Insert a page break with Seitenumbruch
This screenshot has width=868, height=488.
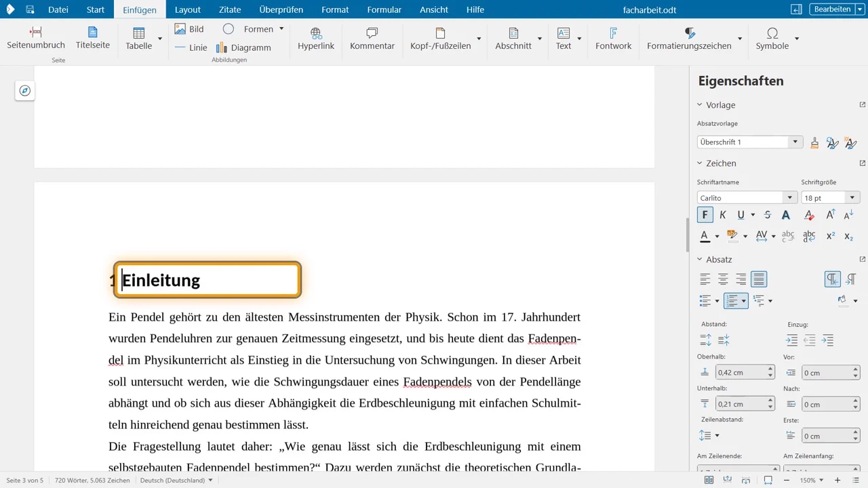(36, 39)
